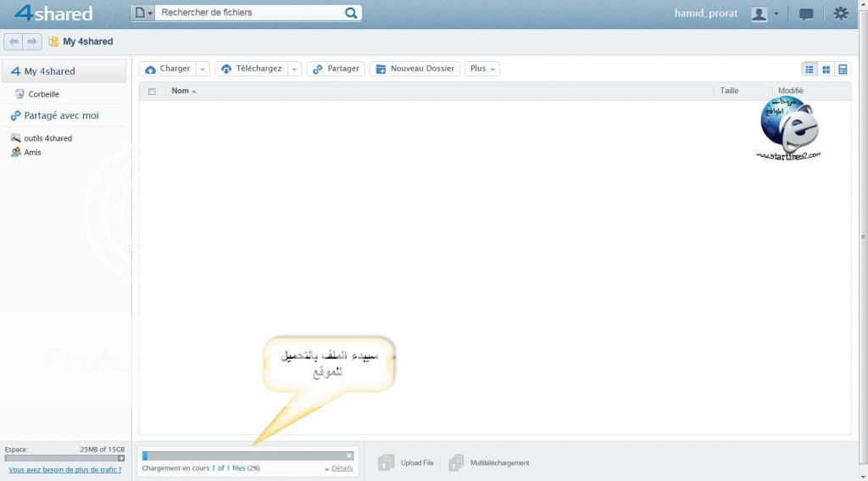This screenshot has height=481, width=868.
Task: Click inside the Rechercher de fichiers field
Action: 250,13
